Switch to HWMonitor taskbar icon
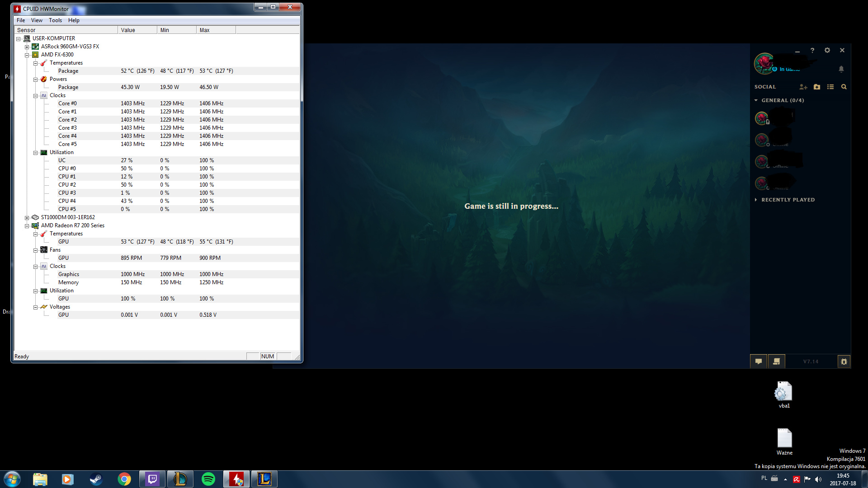The image size is (868, 488). pyautogui.click(x=236, y=479)
